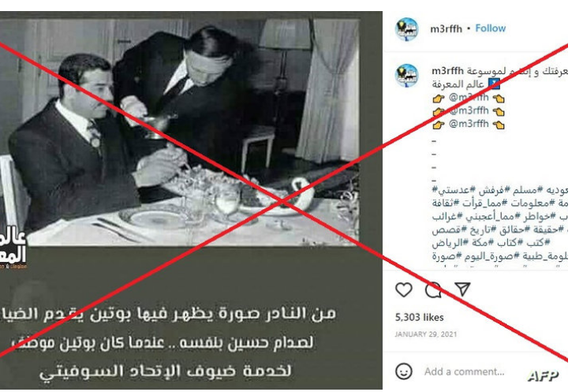Open the m3rffh username in the header
This screenshot has width=583, height=392.
coord(447,28)
